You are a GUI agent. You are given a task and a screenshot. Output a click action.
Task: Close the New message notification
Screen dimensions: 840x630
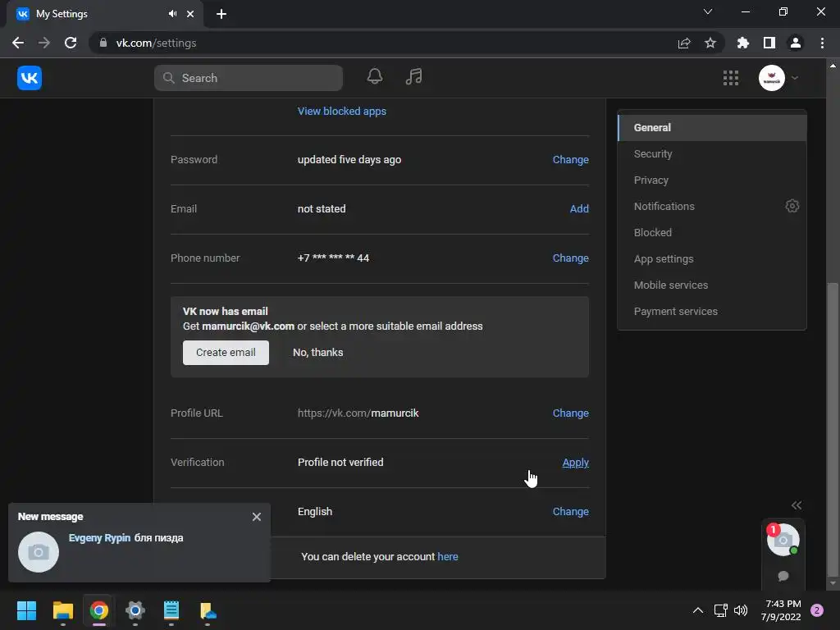click(257, 517)
